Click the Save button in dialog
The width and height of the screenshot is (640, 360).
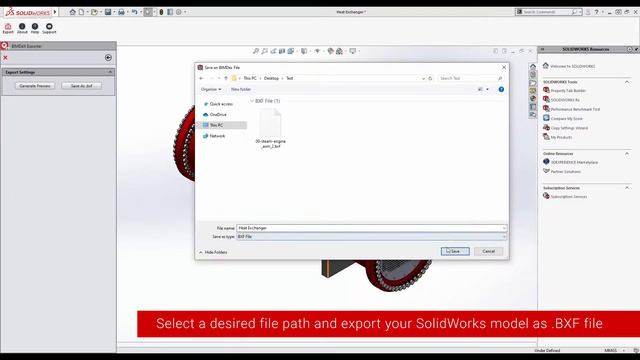(455, 251)
